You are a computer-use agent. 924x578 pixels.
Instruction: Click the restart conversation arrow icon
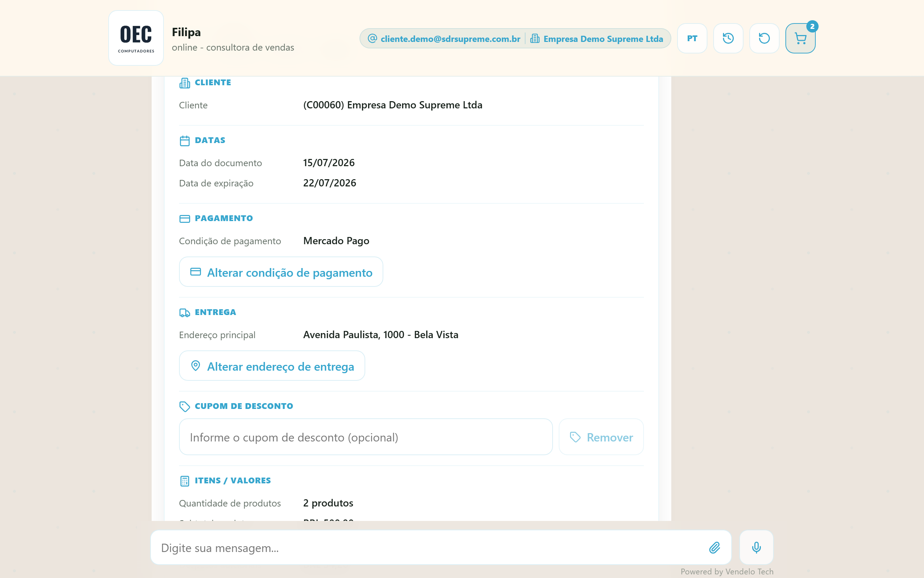[x=764, y=38]
